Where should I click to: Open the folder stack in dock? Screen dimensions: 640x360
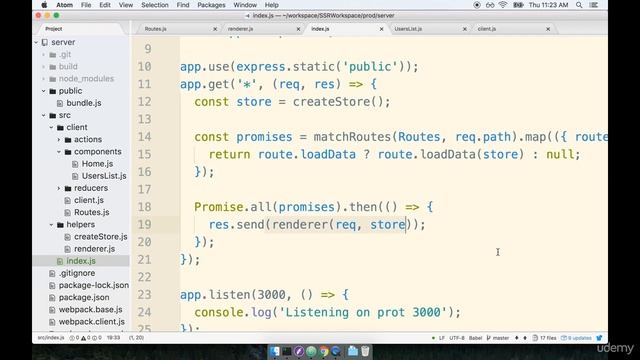(x=353, y=351)
